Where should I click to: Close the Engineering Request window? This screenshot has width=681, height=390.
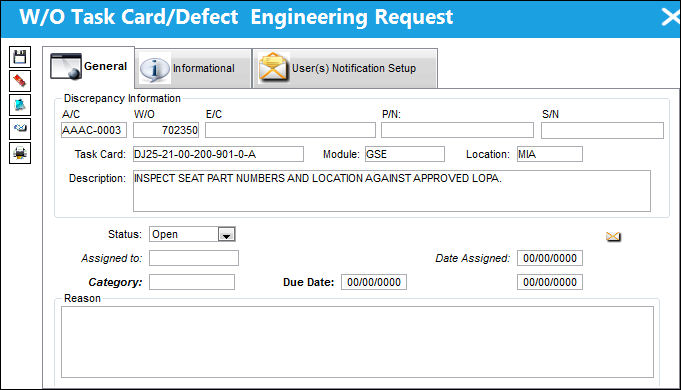[x=671, y=17]
